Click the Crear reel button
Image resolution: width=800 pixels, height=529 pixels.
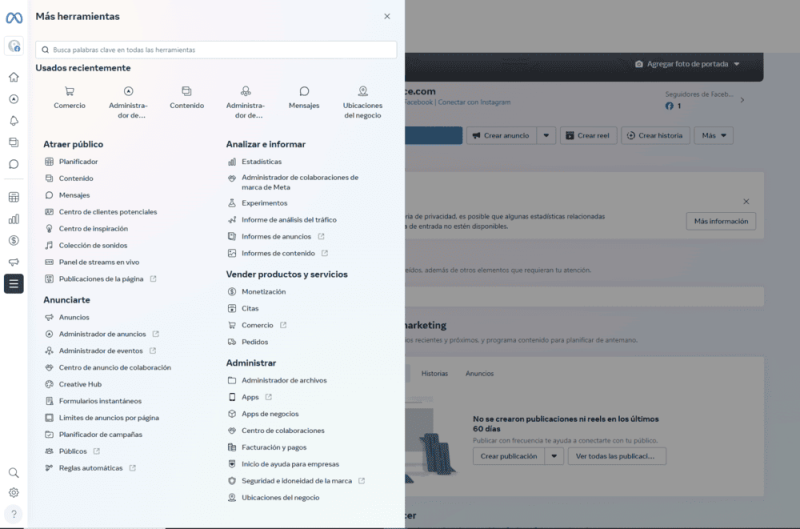click(x=588, y=135)
